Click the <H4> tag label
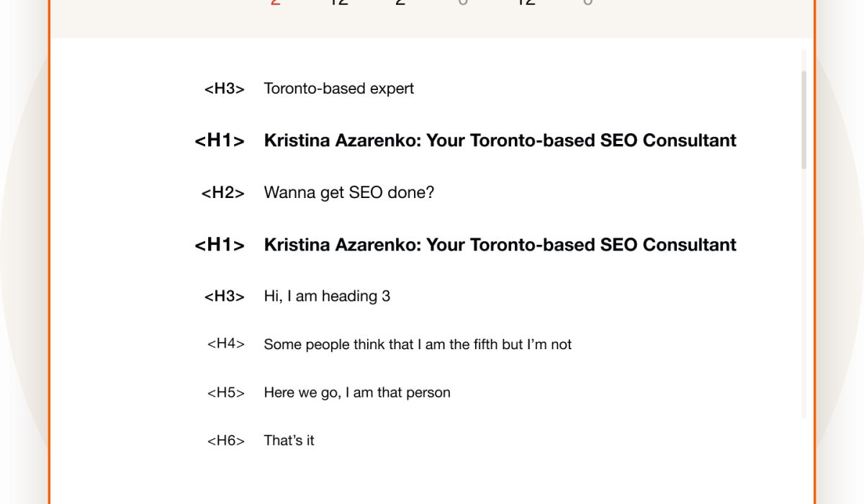Image resolution: width=864 pixels, height=504 pixels. (x=226, y=344)
